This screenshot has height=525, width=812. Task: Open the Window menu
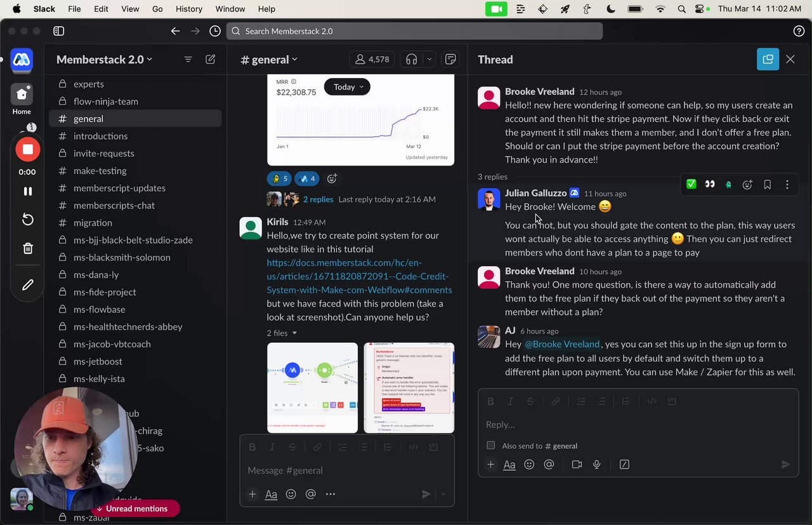pos(230,9)
